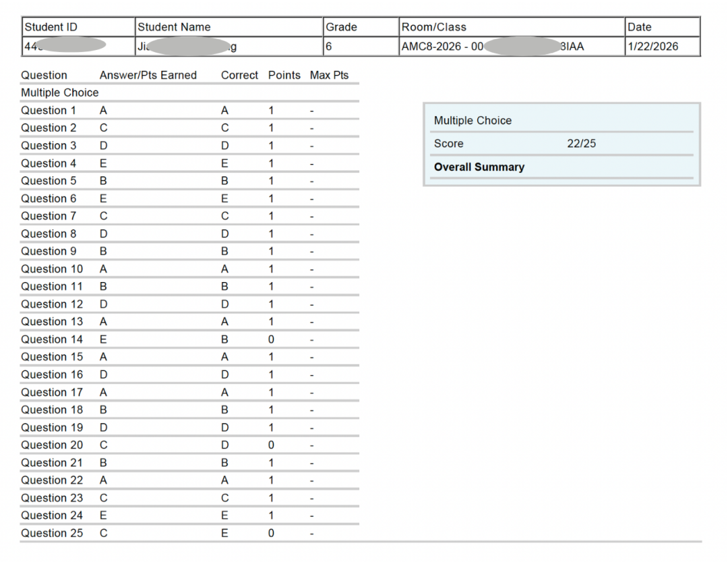The image size is (728, 562).
Task: Click the Multiple Choice section label in table
Action: pyautogui.click(x=59, y=92)
